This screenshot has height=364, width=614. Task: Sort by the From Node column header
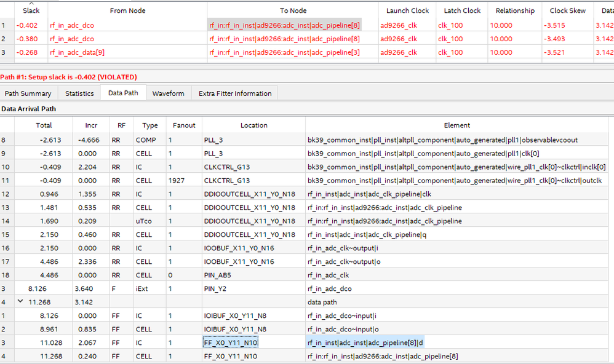(x=127, y=10)
